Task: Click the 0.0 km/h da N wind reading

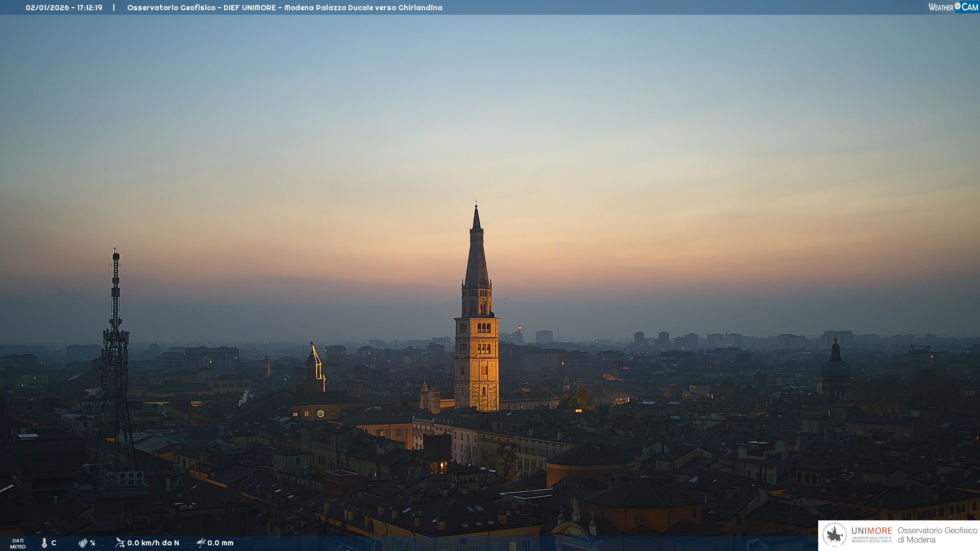Action: click(153, 543)
